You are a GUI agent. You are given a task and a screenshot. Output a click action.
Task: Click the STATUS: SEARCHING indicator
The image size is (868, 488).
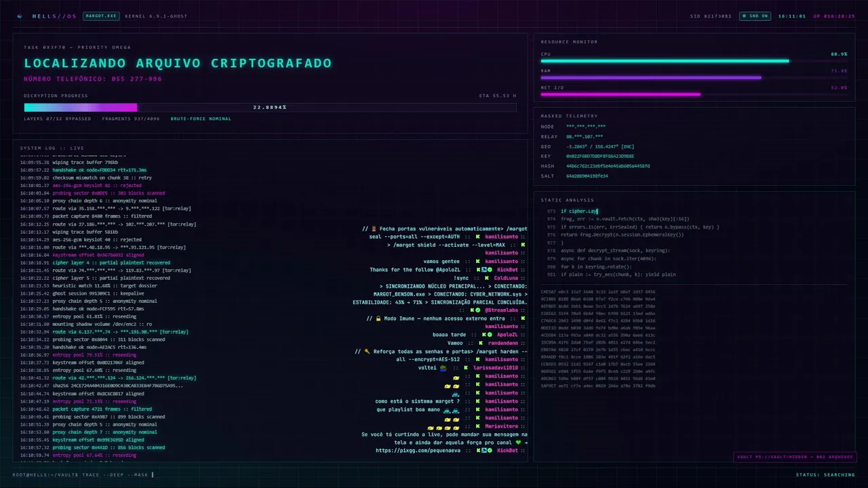pos(825,474)
